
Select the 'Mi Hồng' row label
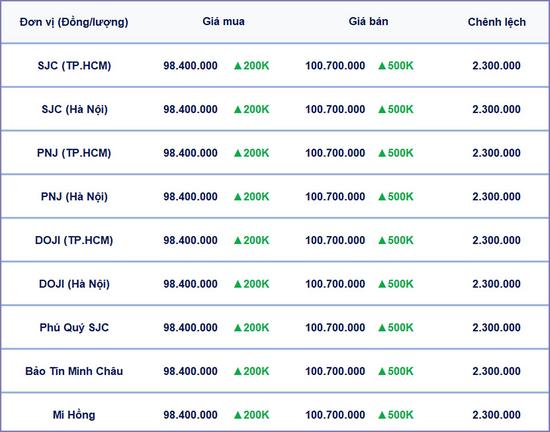point(74,415)
